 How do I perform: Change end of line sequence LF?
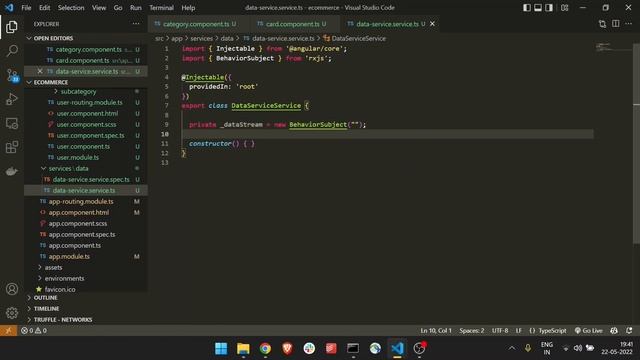pos(518,331)
